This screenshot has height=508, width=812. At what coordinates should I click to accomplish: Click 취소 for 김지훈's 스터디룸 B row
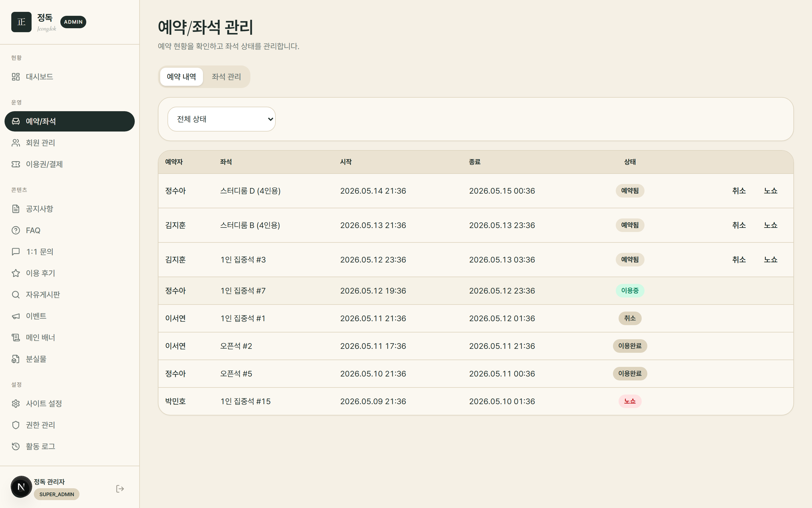tap(739, 225)
